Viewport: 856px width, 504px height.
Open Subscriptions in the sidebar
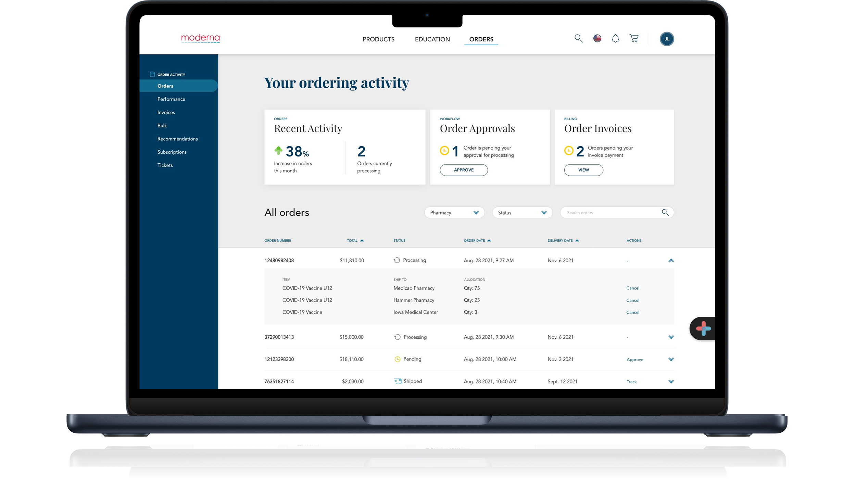pyautogui.click(x=172, y=152)
